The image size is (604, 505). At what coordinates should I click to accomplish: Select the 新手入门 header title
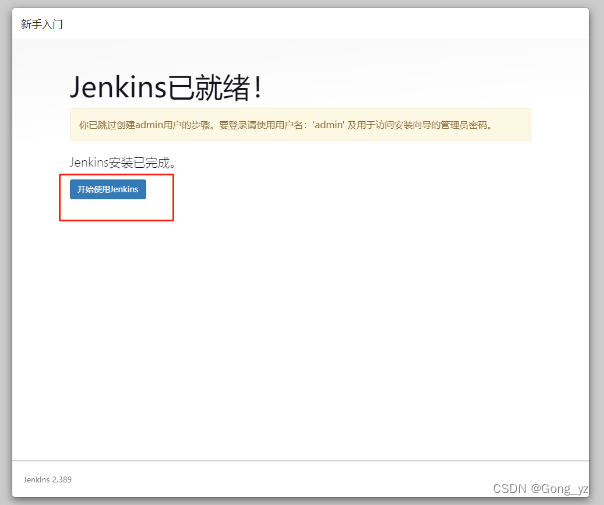pyautogui.click(x=42, y=24)
